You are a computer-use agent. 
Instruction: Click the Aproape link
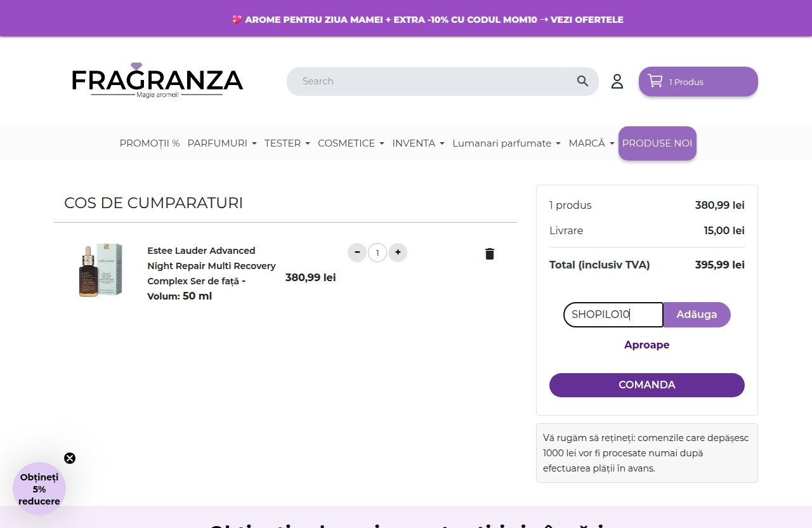pos(647,345)
